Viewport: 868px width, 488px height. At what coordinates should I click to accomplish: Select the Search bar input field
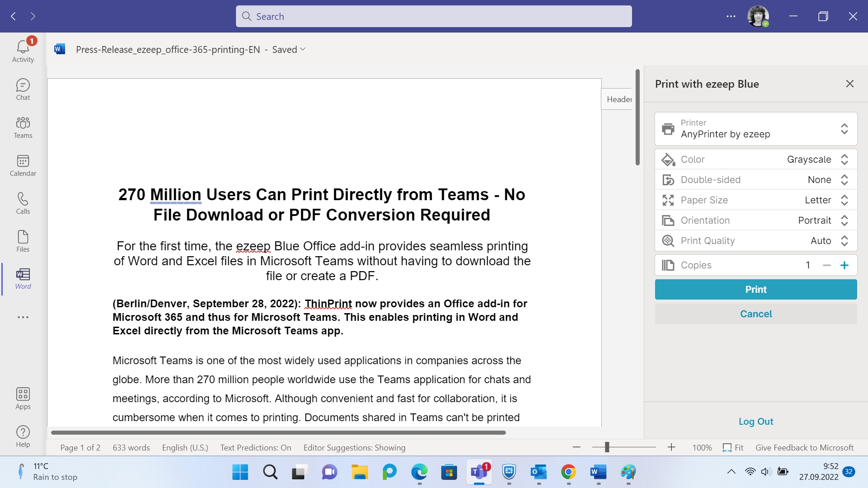[x=434, y=16]
